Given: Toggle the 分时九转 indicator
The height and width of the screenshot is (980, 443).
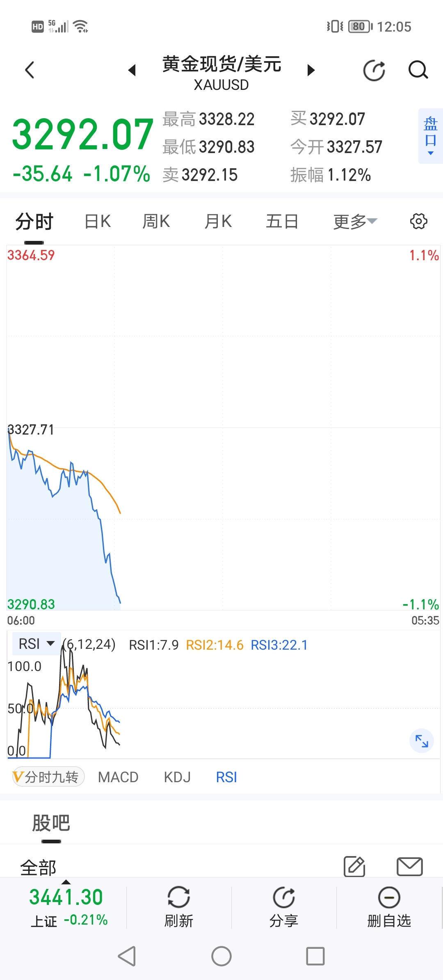Looking at the screenshot, I should point(48,777).
